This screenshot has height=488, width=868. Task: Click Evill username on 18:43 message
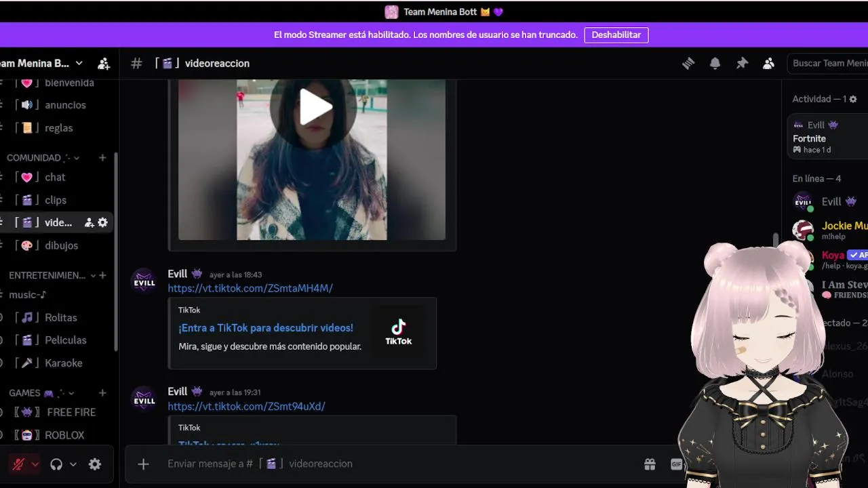click(178, 274)
